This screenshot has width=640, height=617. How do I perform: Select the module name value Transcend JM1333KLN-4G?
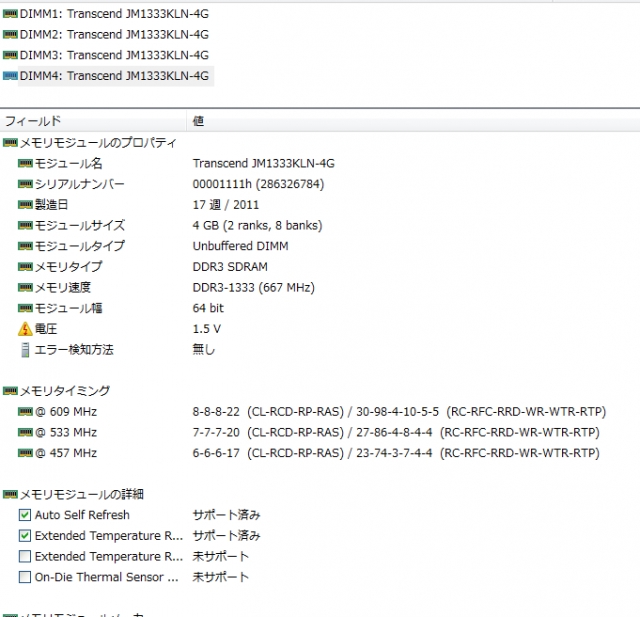(x=264, y=164)
